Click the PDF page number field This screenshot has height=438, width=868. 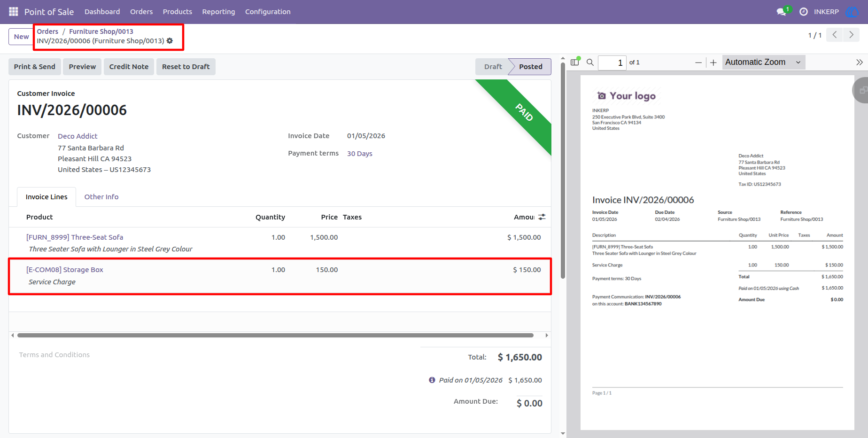[612, 63]
